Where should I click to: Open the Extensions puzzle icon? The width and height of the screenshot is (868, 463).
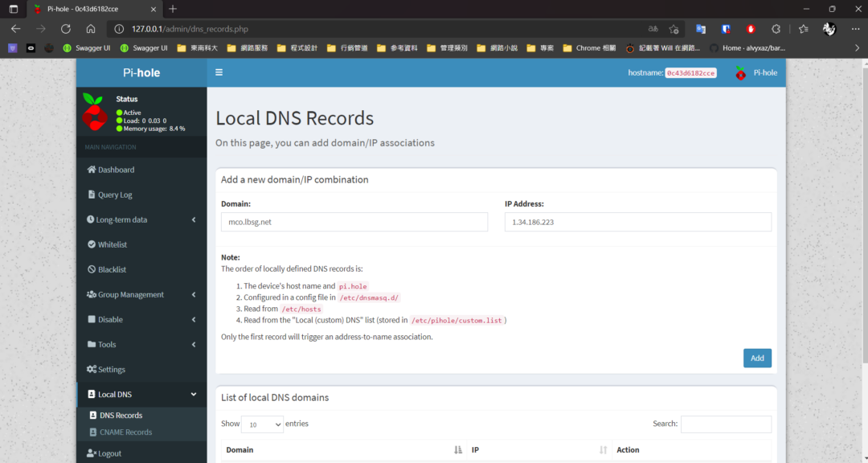776,29
